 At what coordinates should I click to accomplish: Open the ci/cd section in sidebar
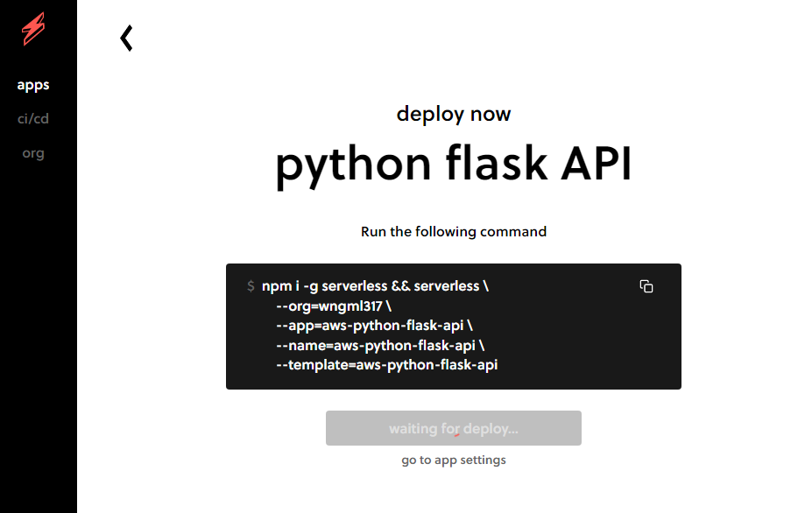33,118
